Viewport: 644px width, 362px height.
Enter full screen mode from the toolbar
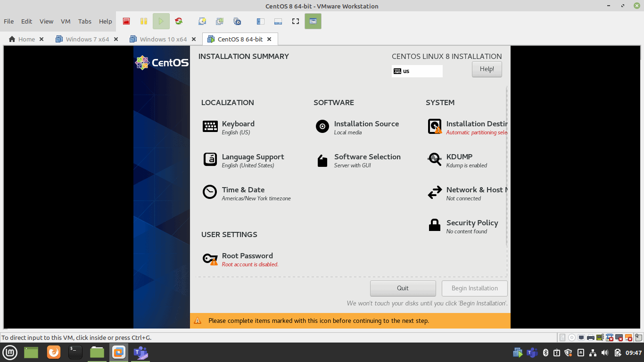point(296,21)
